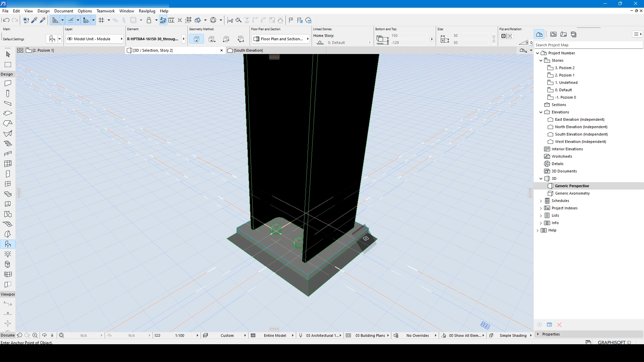Image resolution: width=644 pixels, height=362 pixels.
Task: Click the BIMcloud icon in toolbar
Action: click(x=308, y=20)
